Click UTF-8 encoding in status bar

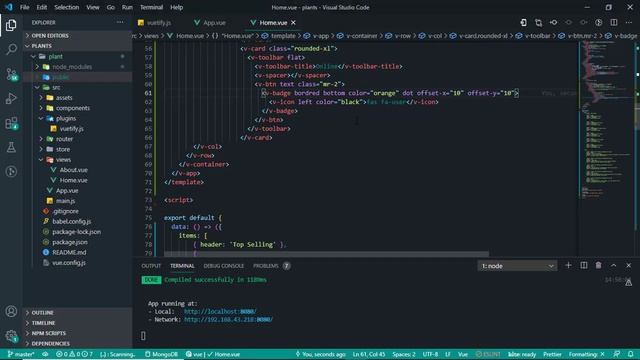(430, 354)
